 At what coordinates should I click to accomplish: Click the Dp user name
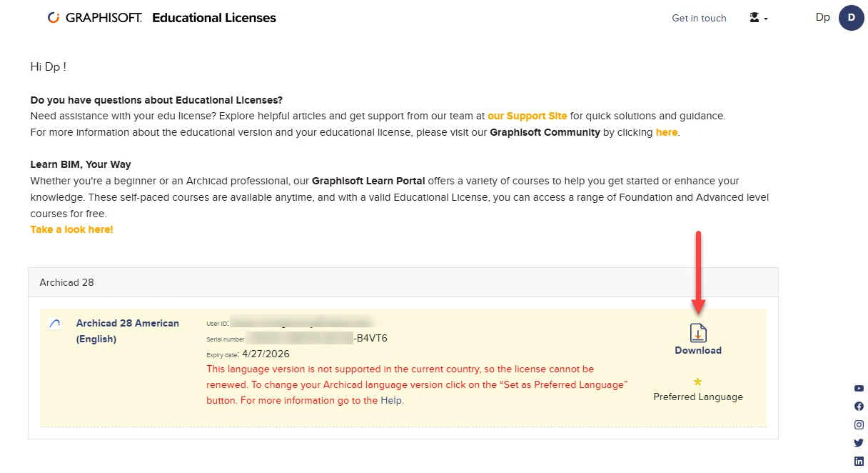(823, 17)
